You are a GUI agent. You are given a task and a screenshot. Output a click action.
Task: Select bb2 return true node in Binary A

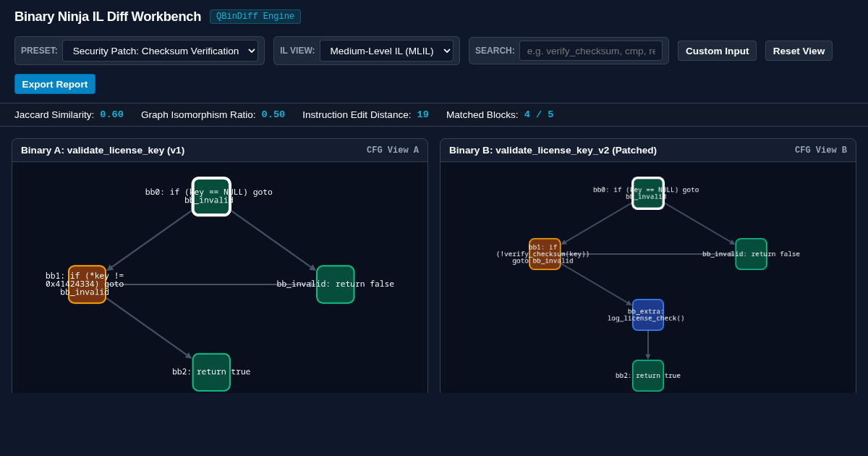pos(211,372)
